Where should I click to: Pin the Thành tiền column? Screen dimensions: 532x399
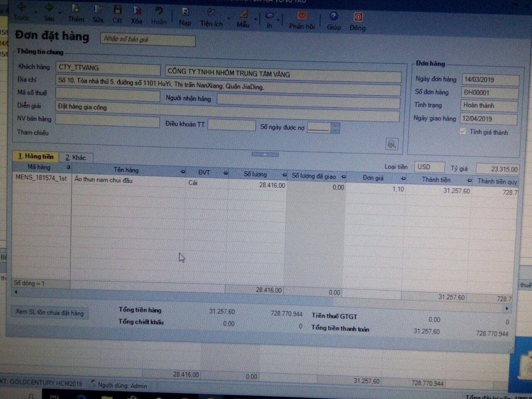469,180
